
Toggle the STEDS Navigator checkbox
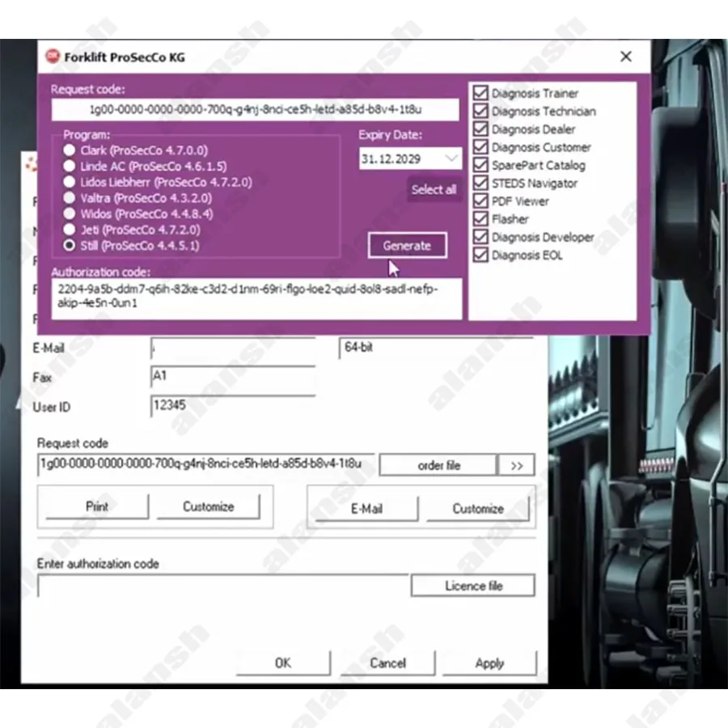[480, 183]
